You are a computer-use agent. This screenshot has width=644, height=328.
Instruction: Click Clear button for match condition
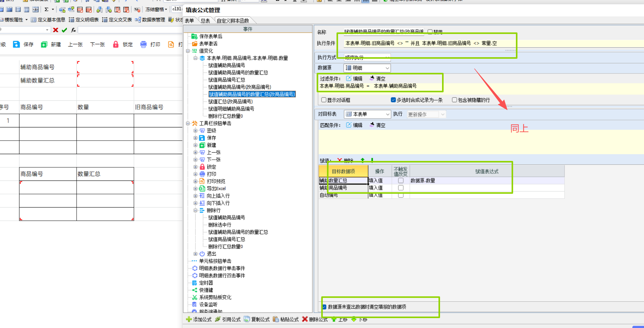[x=378, y=125]
